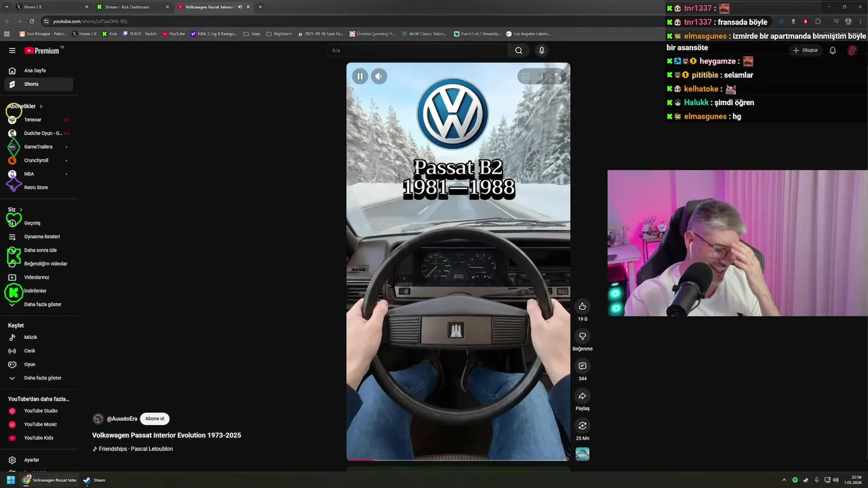Go to Ana Sayfa in sidebar
The width and height of the screenshot is (868, 488).
click(38, 70)
